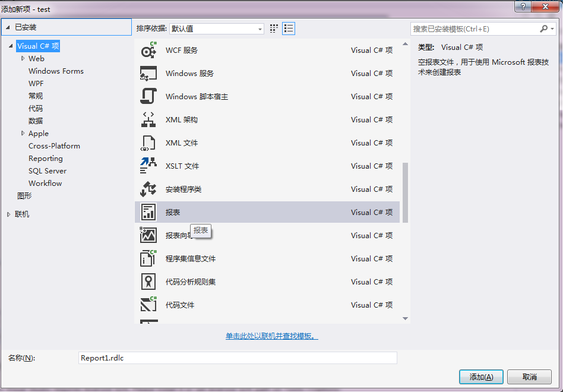Viewport: 563px width, 392px height.
Task: Switch to small icons view
Action: 274,29
